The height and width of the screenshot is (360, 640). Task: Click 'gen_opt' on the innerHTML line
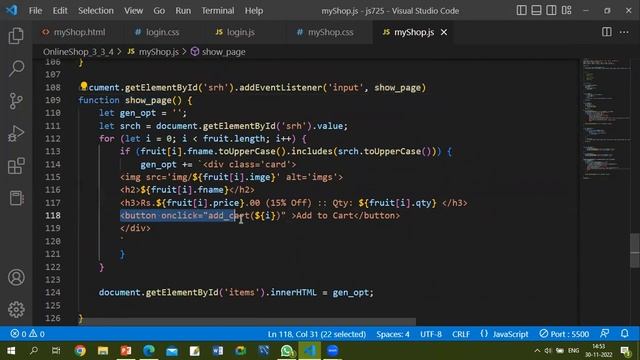pyautogui.click(x=351, y=293)
